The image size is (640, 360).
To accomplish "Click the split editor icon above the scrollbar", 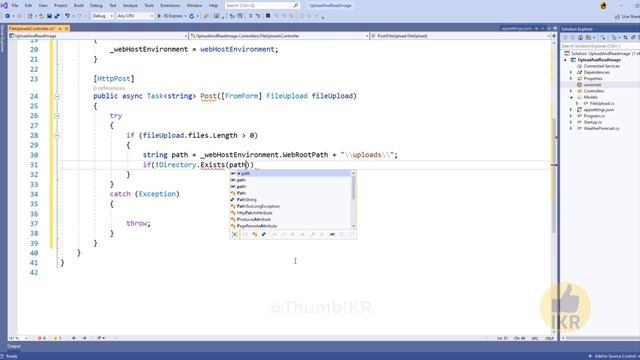I will pyautogui.click(x=554, y=36).
